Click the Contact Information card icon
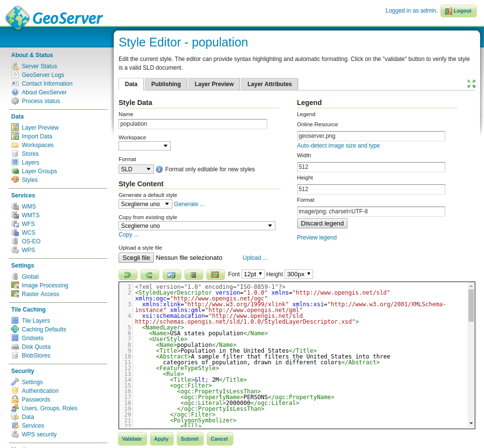This screenshot has height=448, width=484. coord(15,84)
